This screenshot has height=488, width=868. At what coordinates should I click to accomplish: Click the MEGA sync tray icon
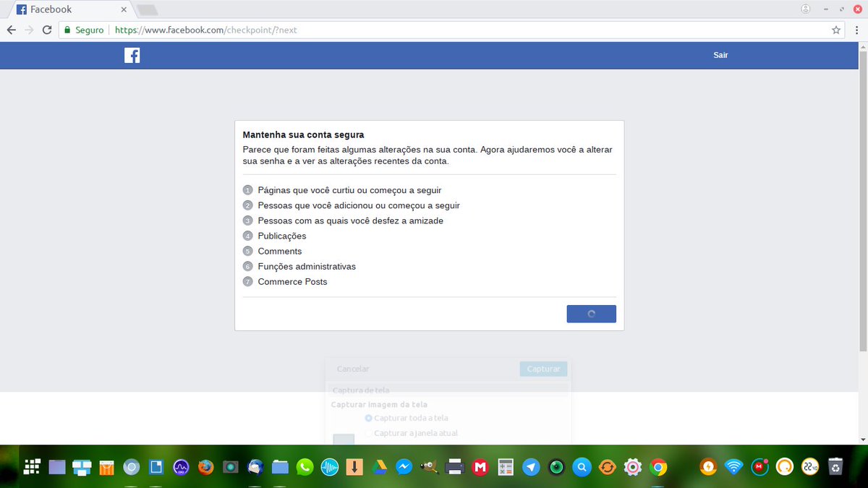[759, 467]
